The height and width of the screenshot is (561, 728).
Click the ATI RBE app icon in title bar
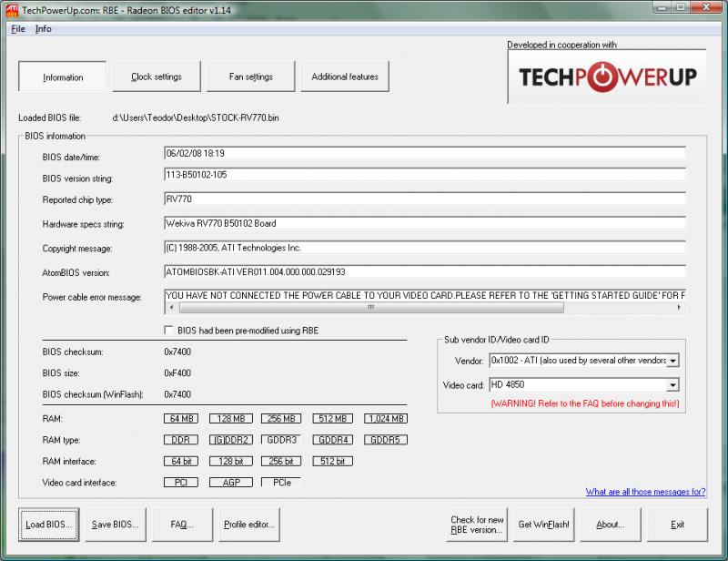[x=12, y=10]
